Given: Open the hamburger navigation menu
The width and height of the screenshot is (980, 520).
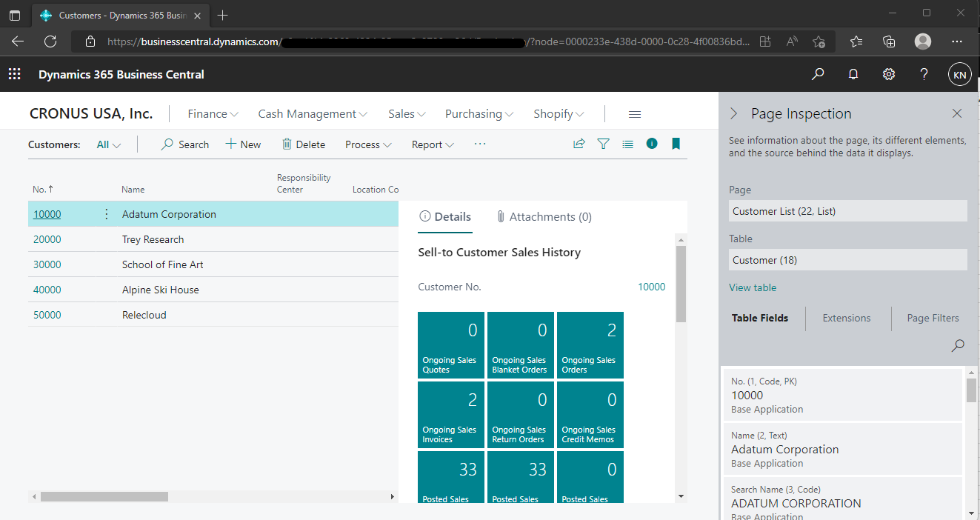Looking at the screenshot, I should pyautogui.click(x=635, y=114).
